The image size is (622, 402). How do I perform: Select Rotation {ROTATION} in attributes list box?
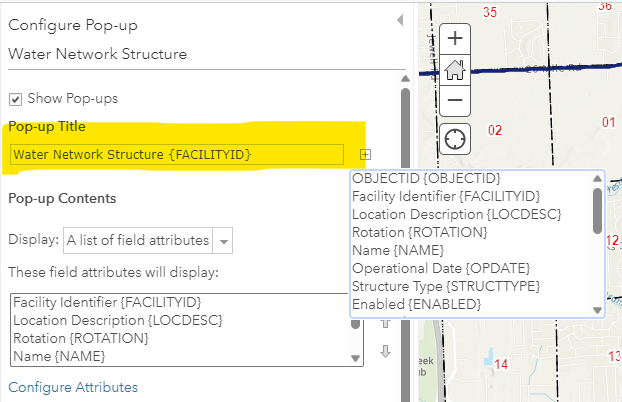point(80,338)
